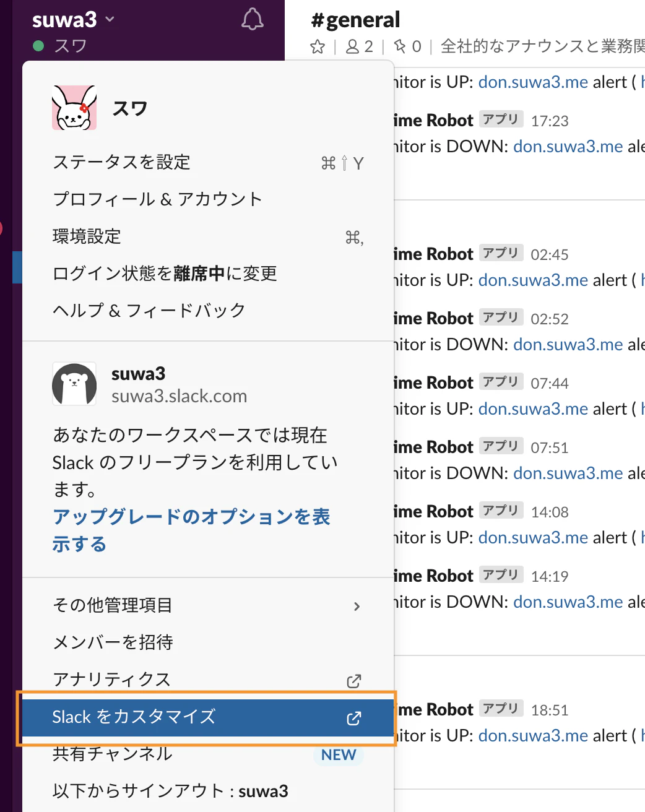Click the NEW badge next to 共有チャンネル
Viewport: 645px width, 812px height.
(339, 755)
